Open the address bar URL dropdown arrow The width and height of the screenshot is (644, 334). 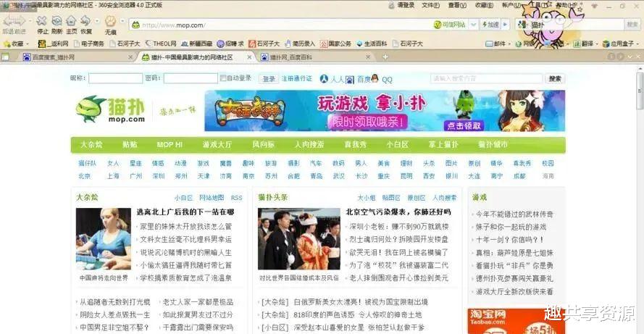click(x=473, y=25)
